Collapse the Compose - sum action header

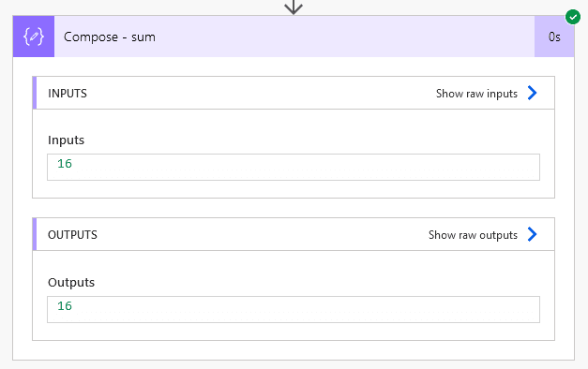[294, 37]
